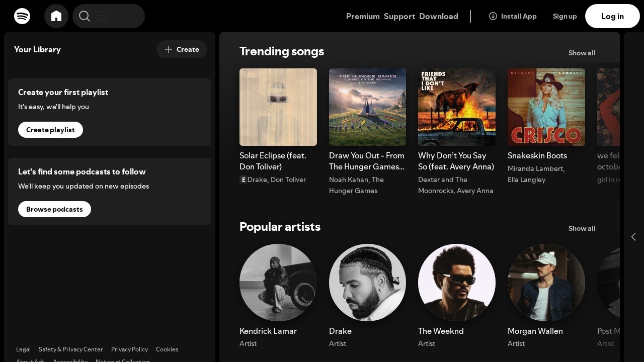
Task: Open the Download link
Action: pos(439,16)
